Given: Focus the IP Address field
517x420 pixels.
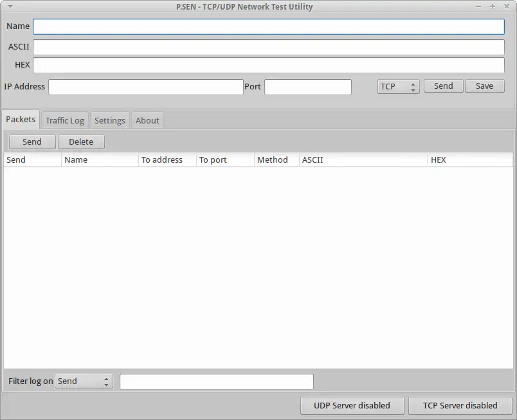Looking at the screenshot, I should [146, 87].
